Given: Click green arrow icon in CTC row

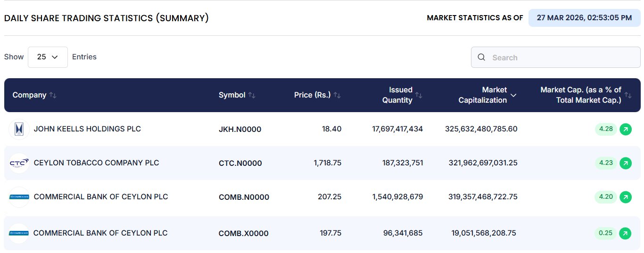Looking at the screenshot, I should pos(625,163).
